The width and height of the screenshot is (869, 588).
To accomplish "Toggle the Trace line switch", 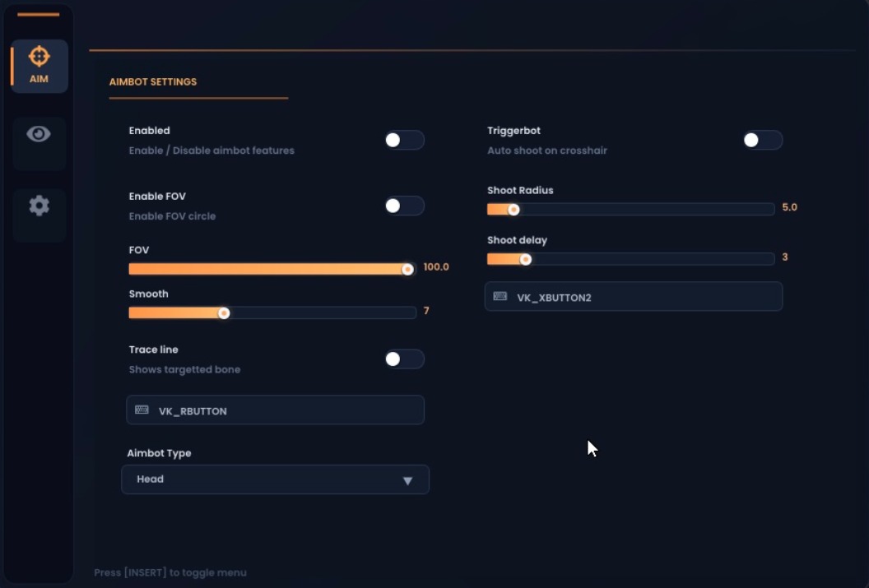I will [x=404, y=359].
